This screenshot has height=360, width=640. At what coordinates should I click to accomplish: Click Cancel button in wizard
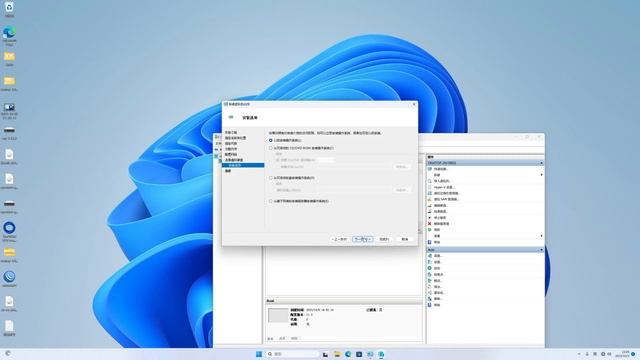pos(404,239)
